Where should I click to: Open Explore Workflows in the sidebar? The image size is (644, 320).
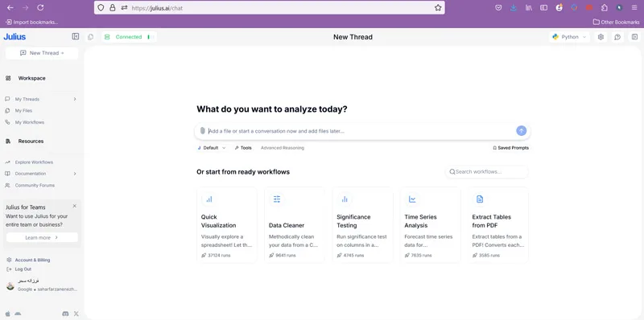[x=34, y=162]
